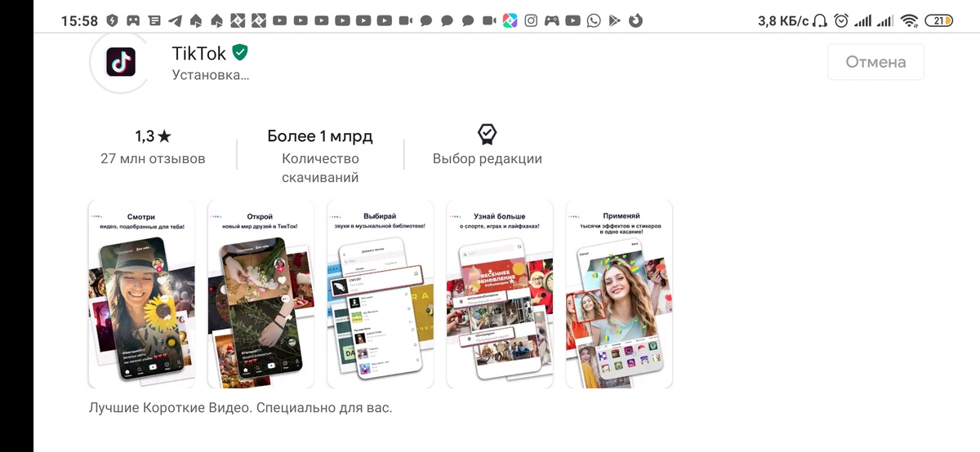
Task: Open the Смотри screenshot thumbnail
Action: coord(141,294)
